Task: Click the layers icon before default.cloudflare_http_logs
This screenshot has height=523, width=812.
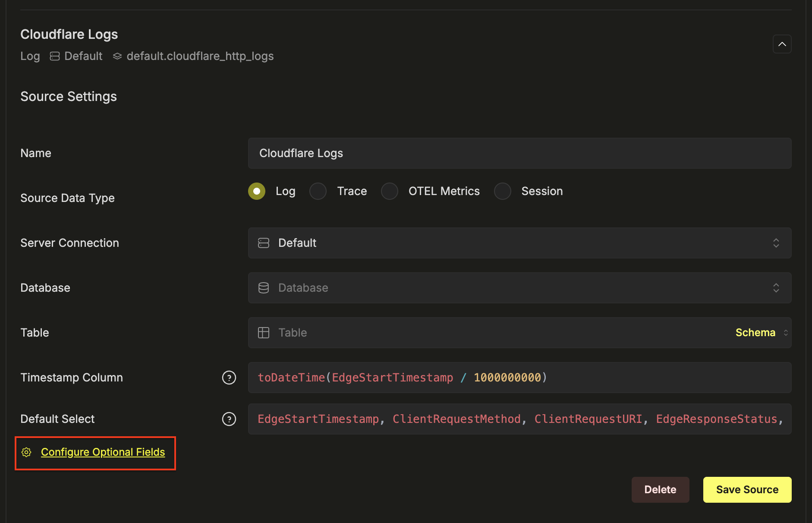Action: pos(117,56)
